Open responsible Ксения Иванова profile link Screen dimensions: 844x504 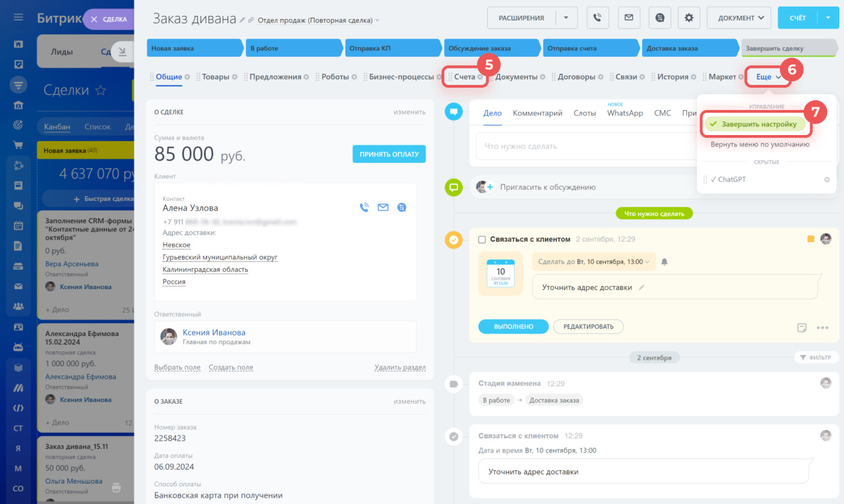tap(214, 332)
